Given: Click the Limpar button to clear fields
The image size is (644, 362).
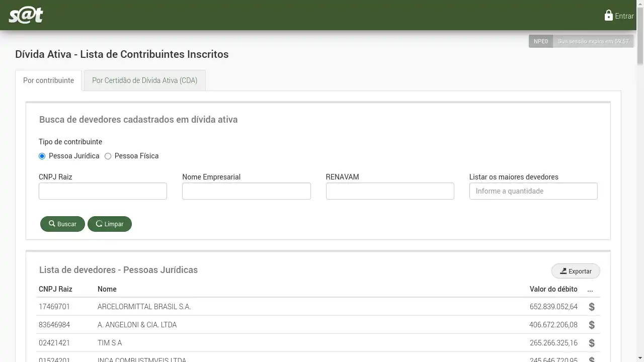Looking at the screenshot, I should (110, 224).
